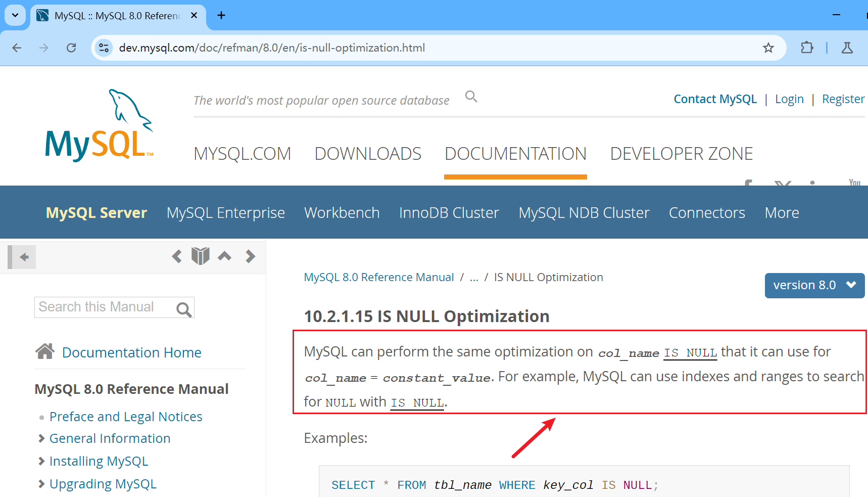Open MySQL 8.0 Reference Manual sidebar heading

point(131,389)
